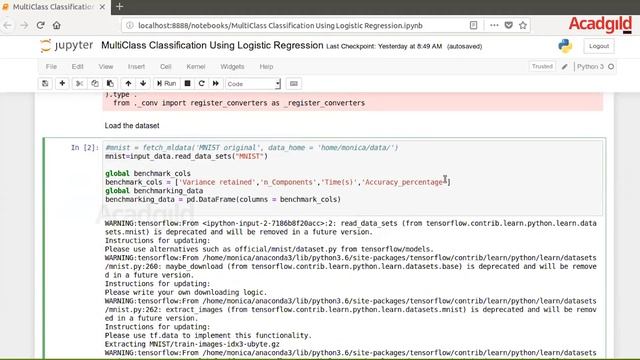Image resolution: width=640 pixels, height=360 pixels.
Task: Show site information icon in address bar
Action: click(130, 25)
